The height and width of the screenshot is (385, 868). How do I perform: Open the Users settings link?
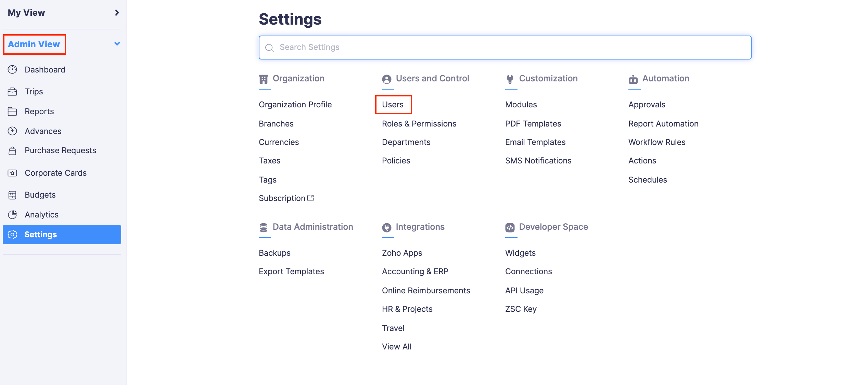393,105
